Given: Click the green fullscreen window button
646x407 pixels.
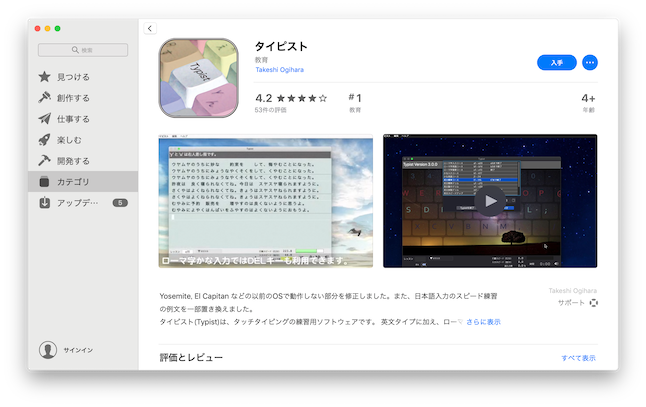Looking at the screenshot, I should click(x=58, y=28).
